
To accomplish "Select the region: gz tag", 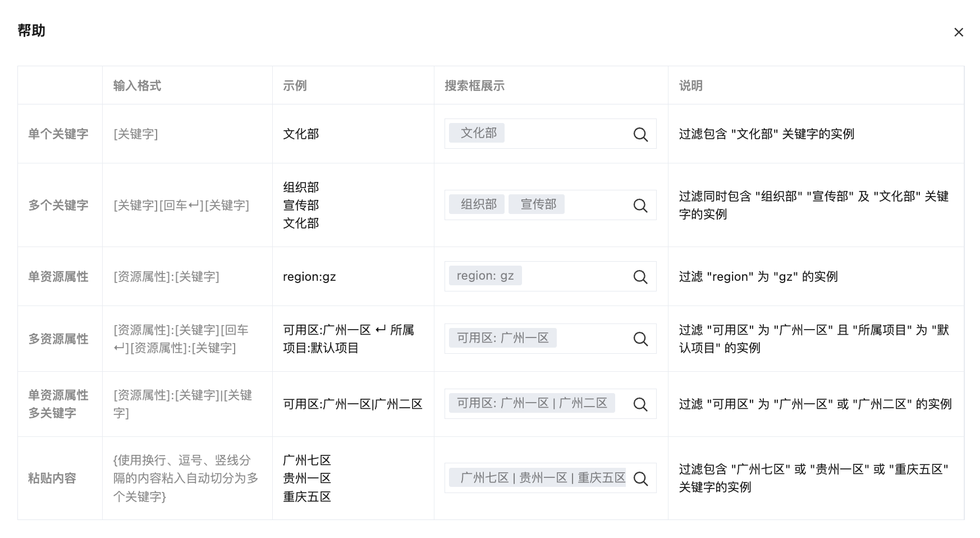I will [486, 275].
